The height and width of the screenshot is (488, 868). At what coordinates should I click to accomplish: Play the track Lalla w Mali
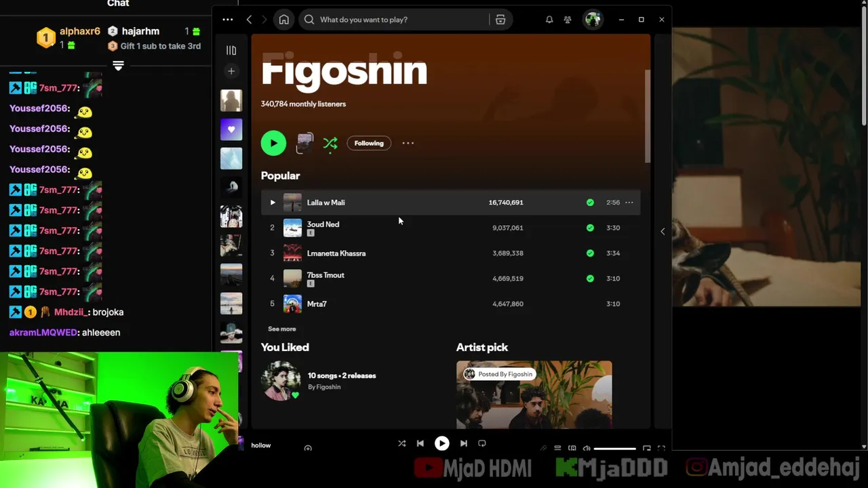273,203
